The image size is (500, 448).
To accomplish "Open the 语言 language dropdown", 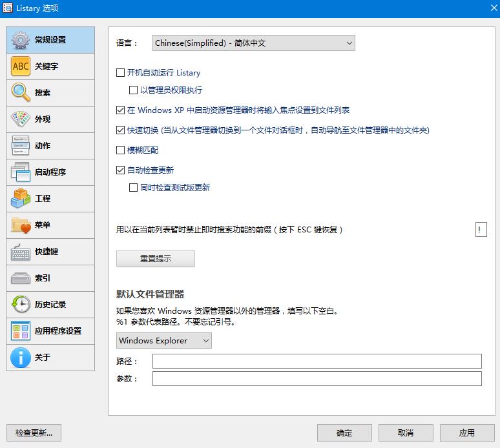I will point(253,43).
